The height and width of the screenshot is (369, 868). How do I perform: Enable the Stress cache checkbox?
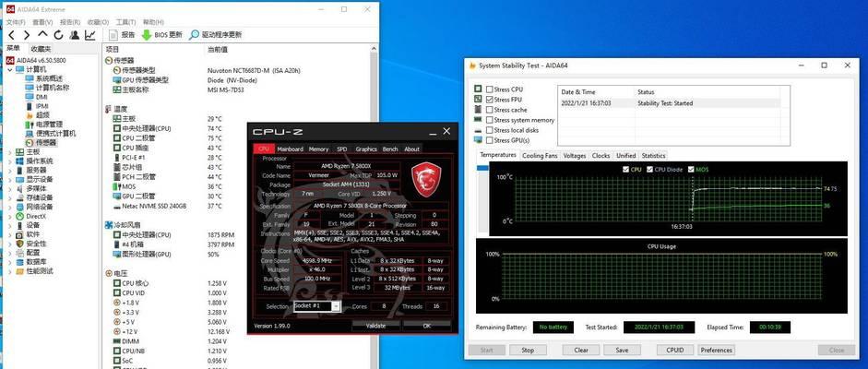pos(490,110)
